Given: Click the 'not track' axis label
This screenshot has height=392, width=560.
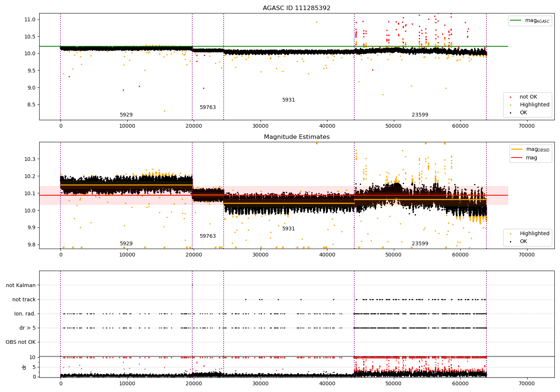Looking at the screenshot, I should [x=24, y=299].
